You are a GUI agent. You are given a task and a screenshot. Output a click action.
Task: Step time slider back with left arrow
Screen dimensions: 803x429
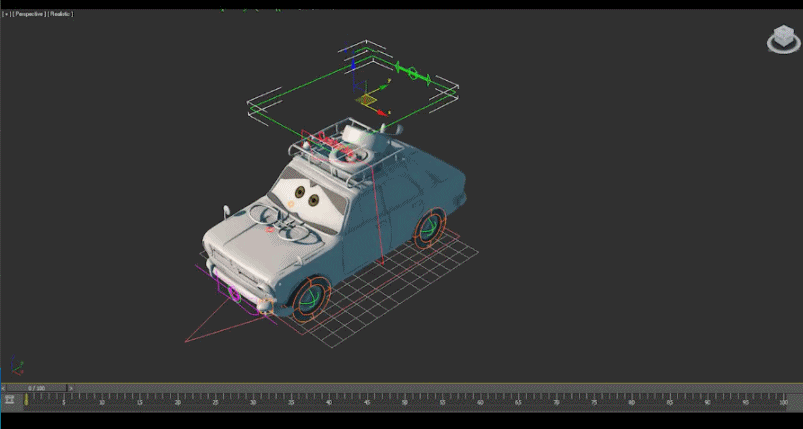3,388
